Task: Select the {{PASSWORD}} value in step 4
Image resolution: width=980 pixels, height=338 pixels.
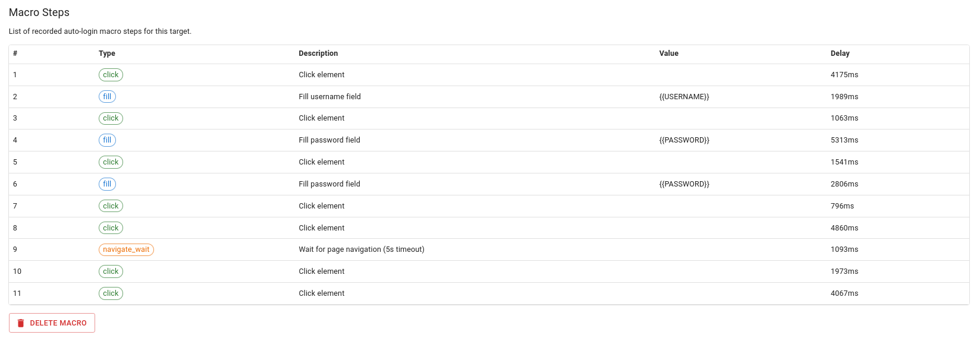Action: coord(684,140)
